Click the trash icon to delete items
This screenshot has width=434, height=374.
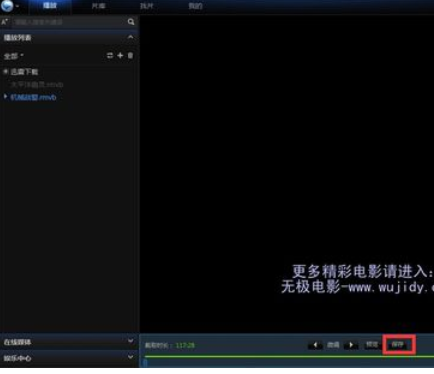pyautogui.click(x=130, y=56)
